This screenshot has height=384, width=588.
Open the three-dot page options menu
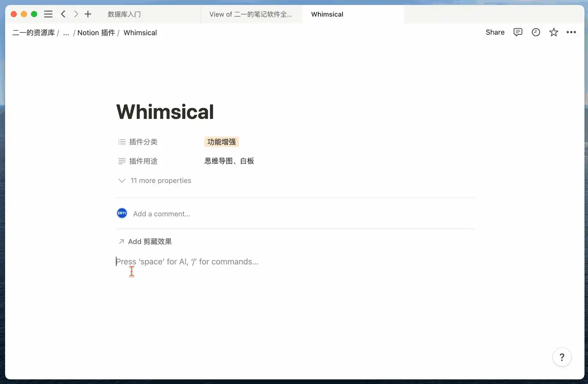(x=571, y=32)
